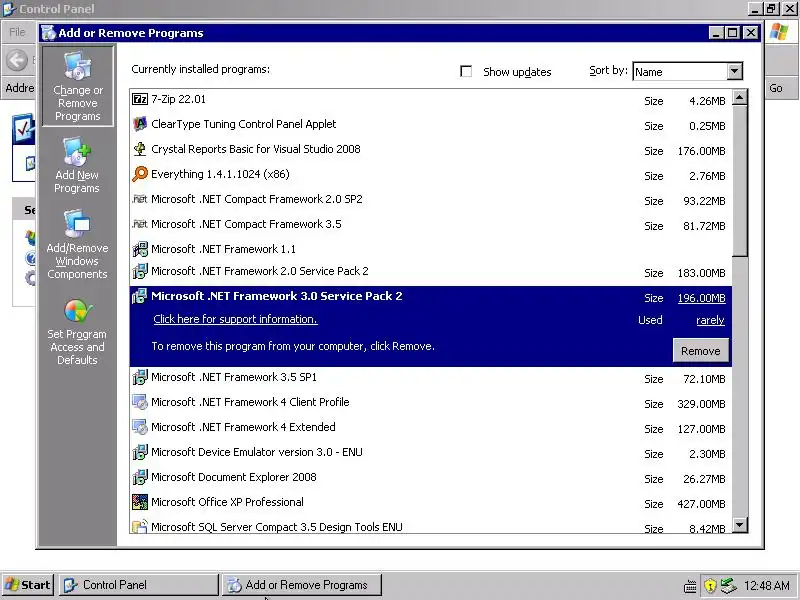Click the .NET Compact Framework 2.0 SP2 icon

[140, 199]
